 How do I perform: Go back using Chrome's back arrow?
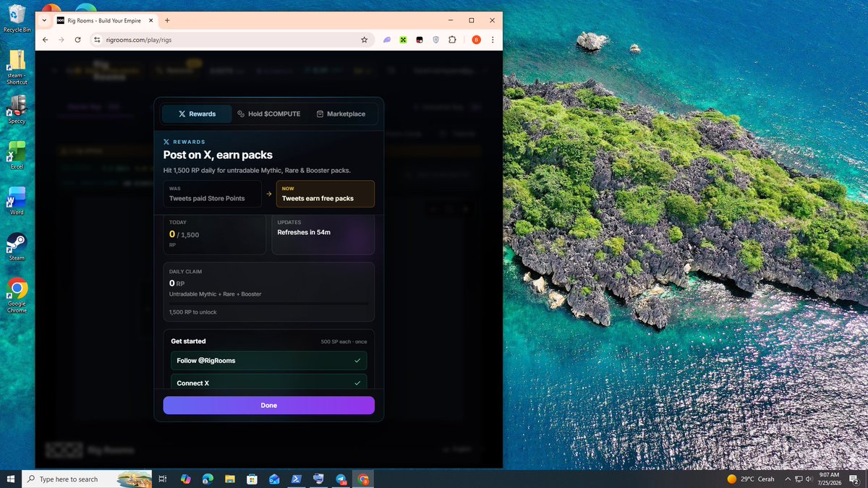(x=46, y=40)
